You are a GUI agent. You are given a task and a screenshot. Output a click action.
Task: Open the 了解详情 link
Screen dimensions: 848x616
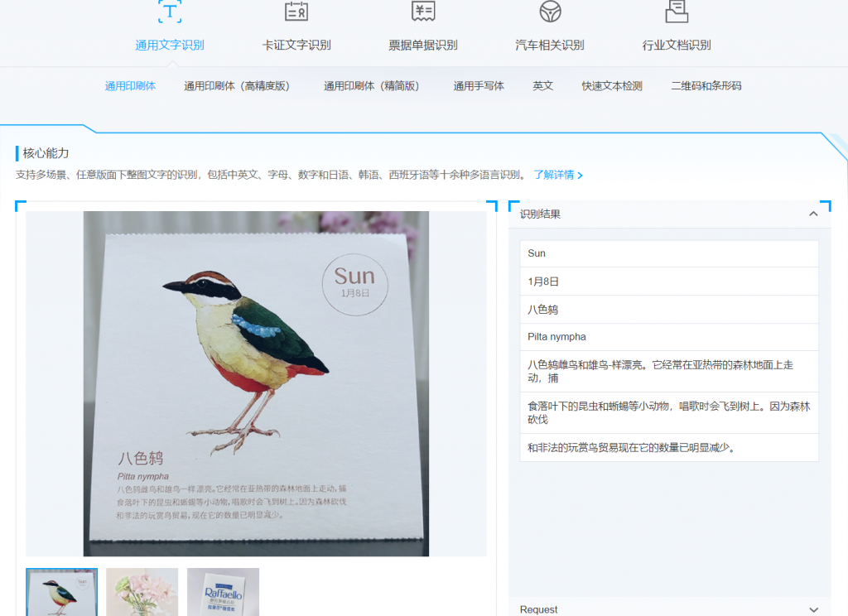click(557, 176)
